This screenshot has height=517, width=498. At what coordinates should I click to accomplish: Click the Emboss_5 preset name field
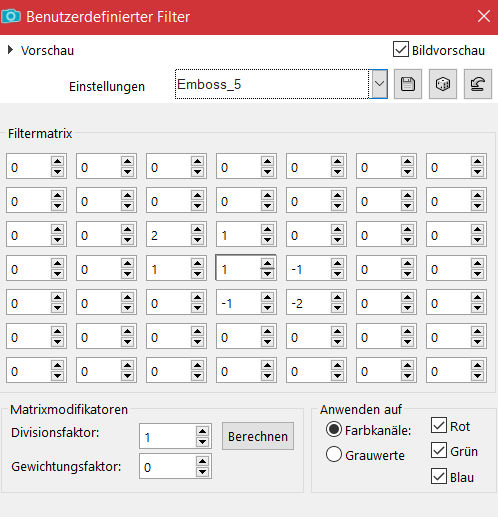(x=272, y=84)
